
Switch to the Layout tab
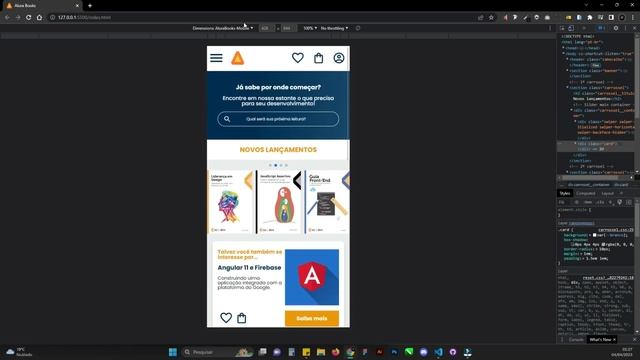[x=607, y=193]
